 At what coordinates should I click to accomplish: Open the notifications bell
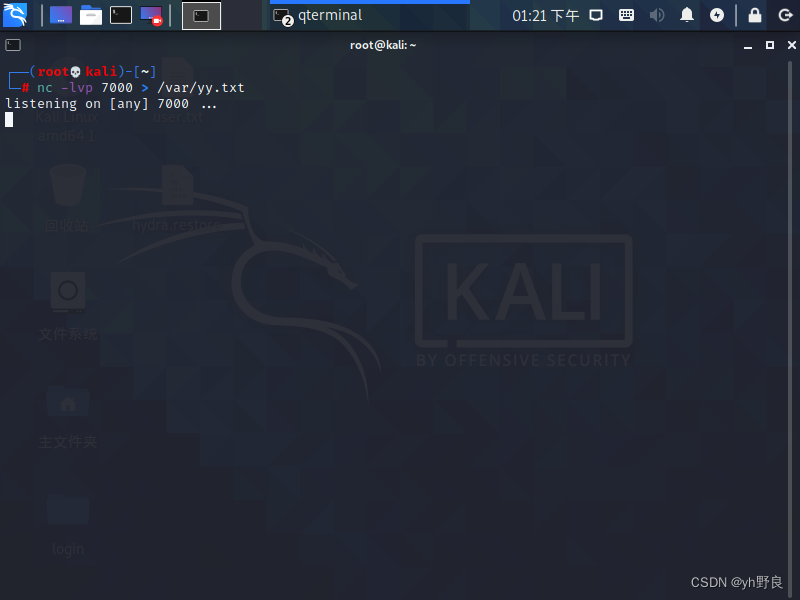coord(687,15)
